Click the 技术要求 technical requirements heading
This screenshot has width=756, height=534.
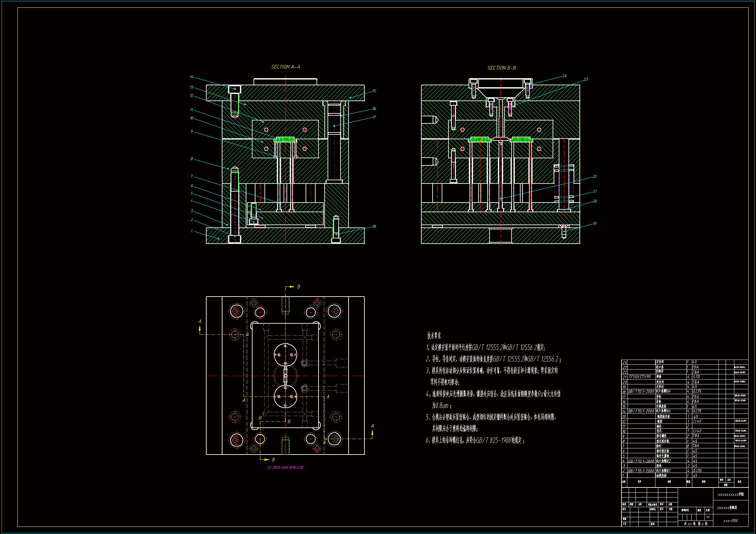(x=434, y=336)
